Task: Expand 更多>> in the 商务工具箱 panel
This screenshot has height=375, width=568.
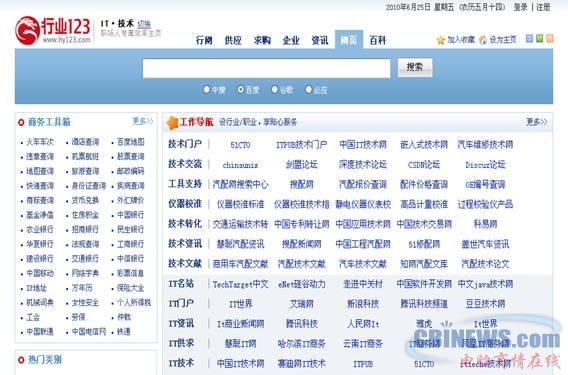Action: [x=143, y=121]
